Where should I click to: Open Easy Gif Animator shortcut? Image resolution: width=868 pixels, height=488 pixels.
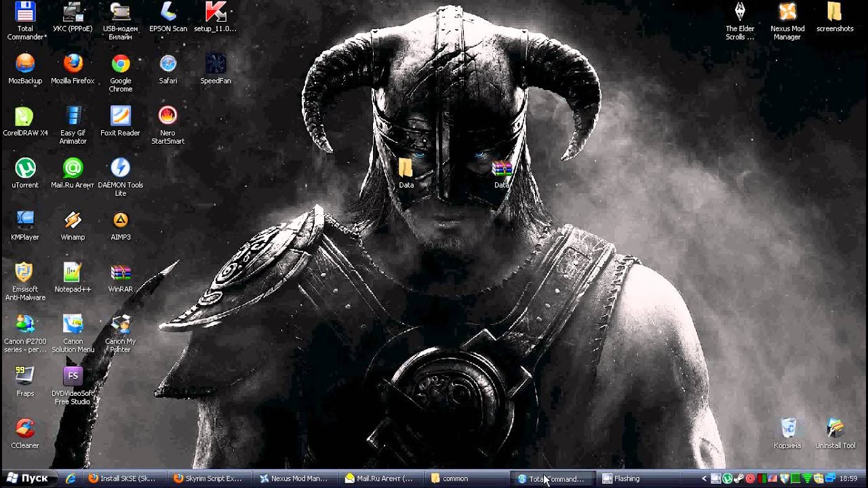tap(73, 125)
